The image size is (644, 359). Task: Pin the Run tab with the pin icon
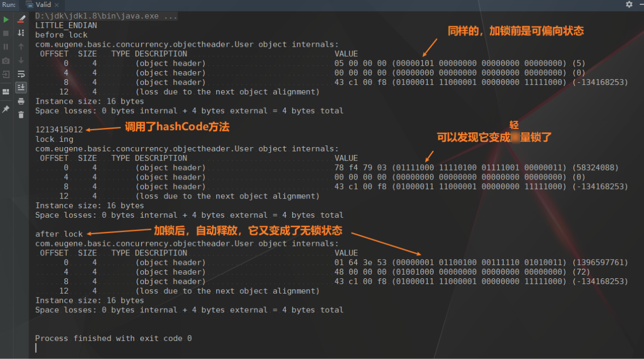pyautogui.click(x=6, y=109)
